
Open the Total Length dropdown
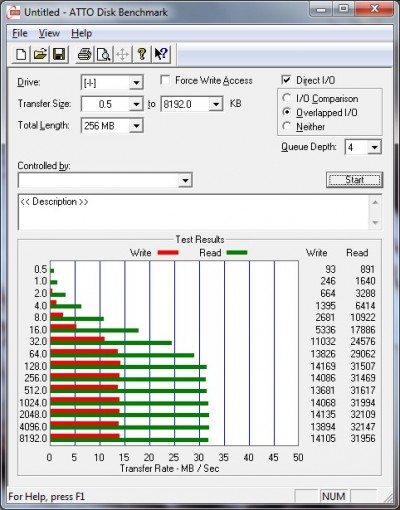pyautogui.click(x=136, y=126)
